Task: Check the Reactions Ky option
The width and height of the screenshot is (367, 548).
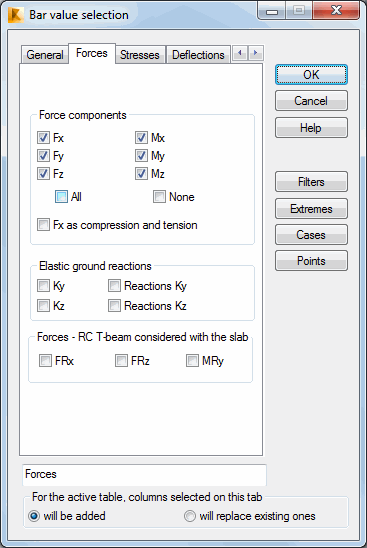Action: 114,286
